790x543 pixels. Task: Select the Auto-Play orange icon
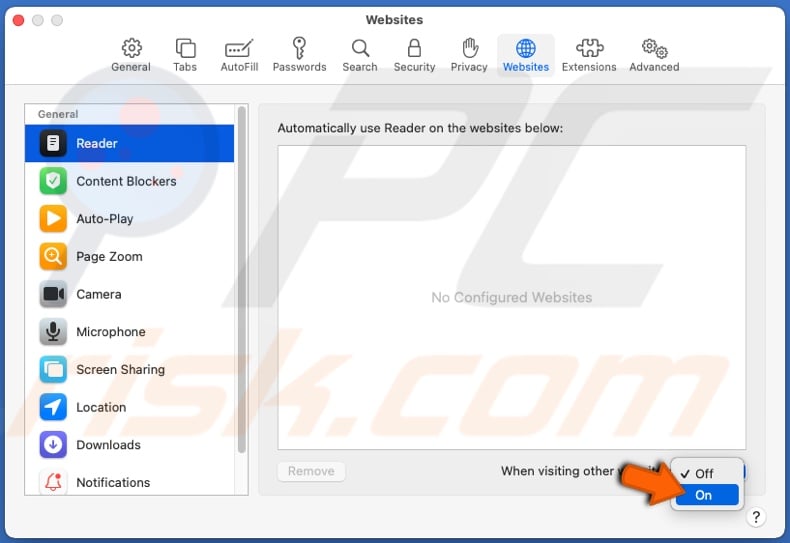pos(53,219)
